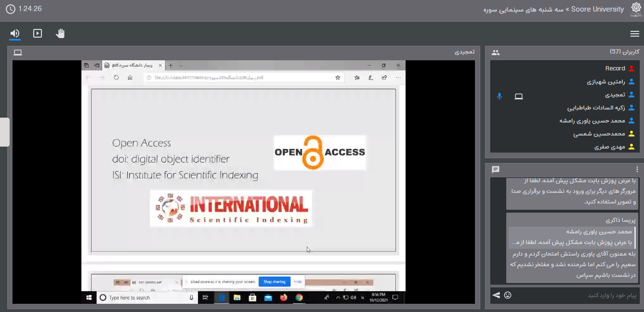Click the users group icon in attendees header
Screen dimensions: 644x312
[x=496, y=53]
